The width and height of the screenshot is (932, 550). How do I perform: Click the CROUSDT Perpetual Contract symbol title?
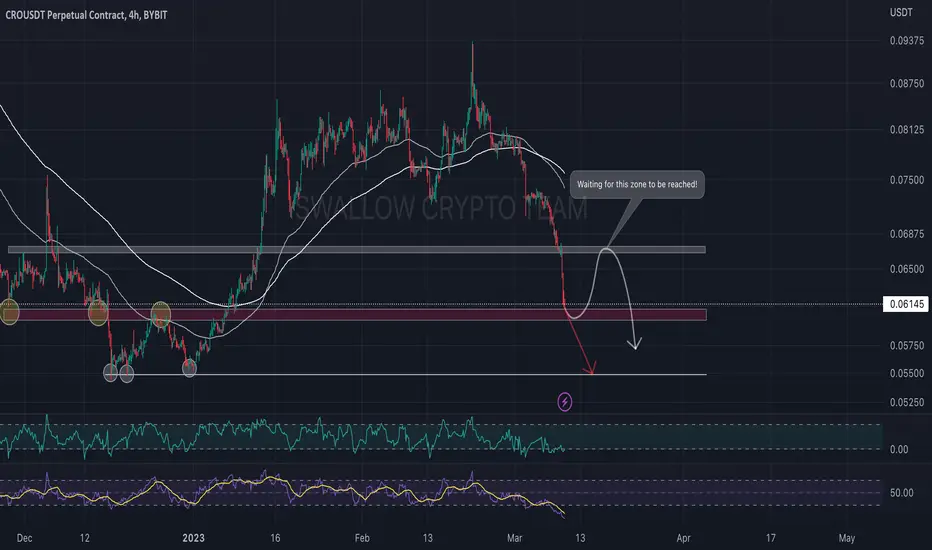click(86, 15)
